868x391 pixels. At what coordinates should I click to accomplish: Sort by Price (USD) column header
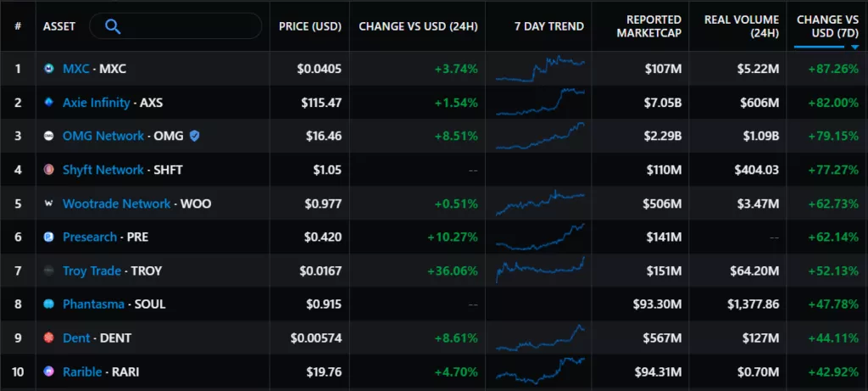309,26
